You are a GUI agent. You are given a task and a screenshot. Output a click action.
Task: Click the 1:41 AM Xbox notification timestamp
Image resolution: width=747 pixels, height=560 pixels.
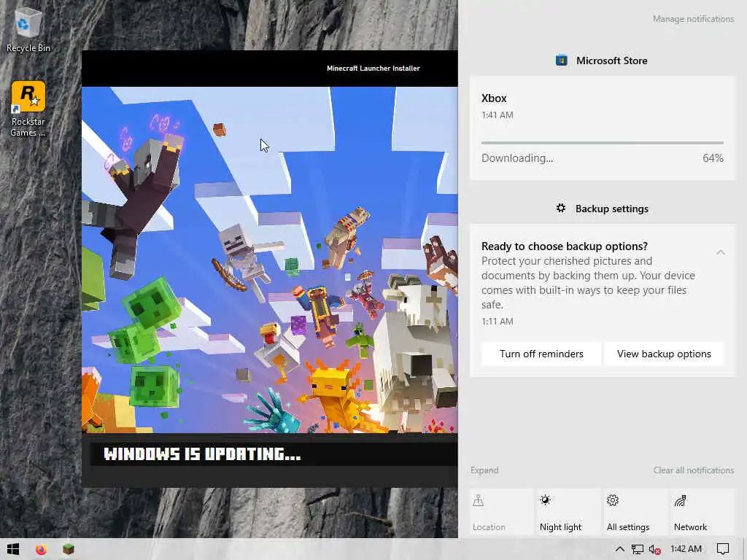(497, 114)
